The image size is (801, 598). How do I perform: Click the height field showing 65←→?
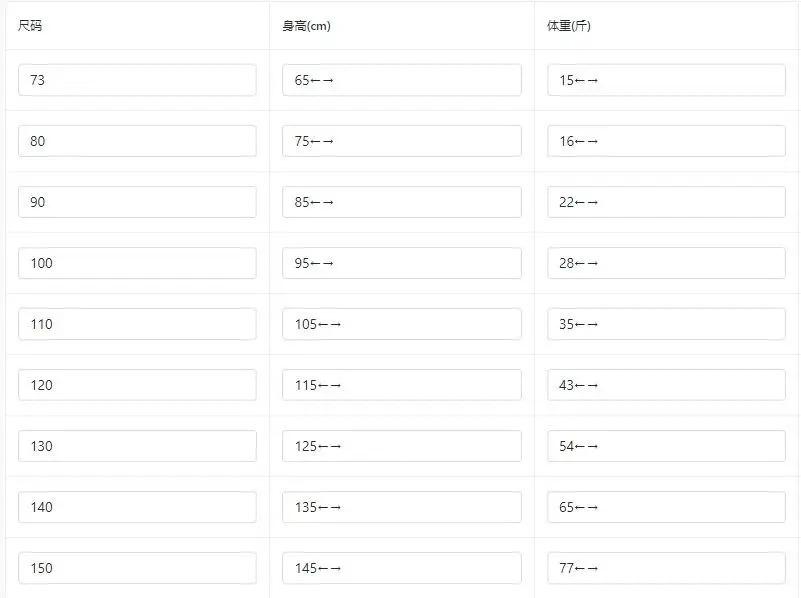402,80
